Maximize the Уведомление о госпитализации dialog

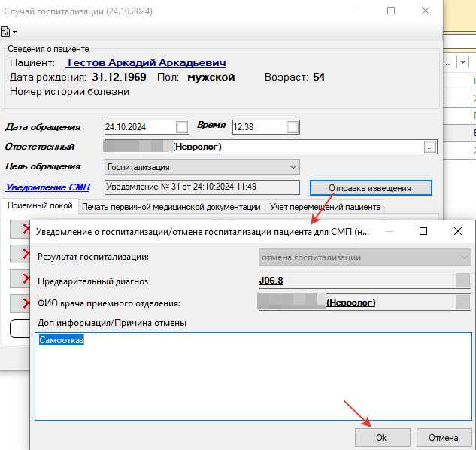click(423, 232)
